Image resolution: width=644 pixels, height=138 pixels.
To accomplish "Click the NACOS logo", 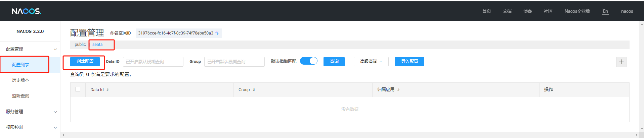I will tap(26, 11).
